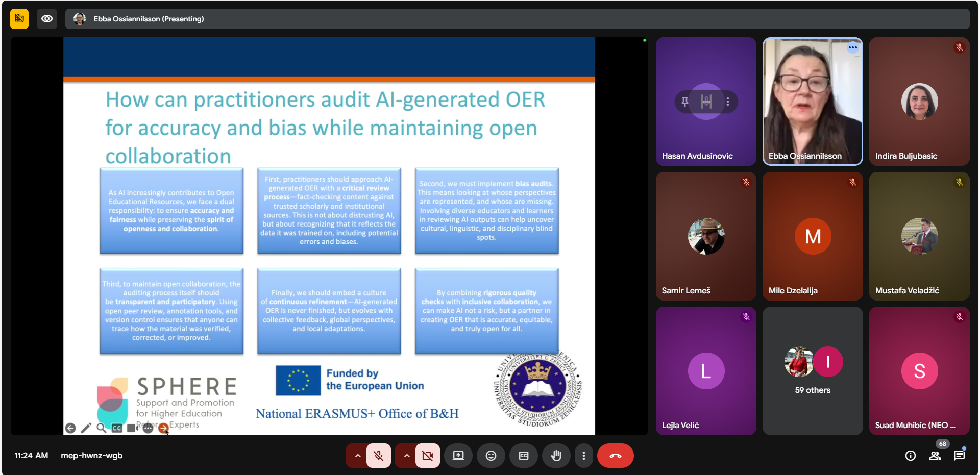Click the yellow presentation icon at top left

19,19
